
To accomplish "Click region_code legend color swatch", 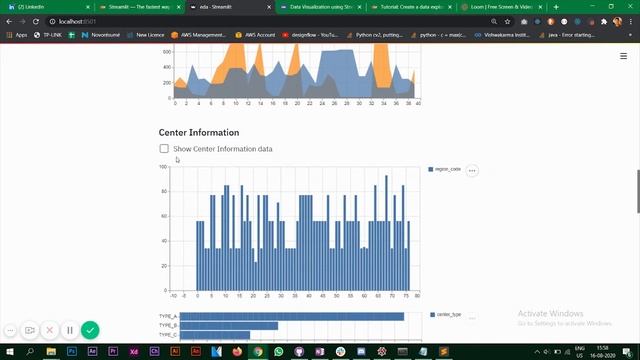I will [x=431, y=169].
